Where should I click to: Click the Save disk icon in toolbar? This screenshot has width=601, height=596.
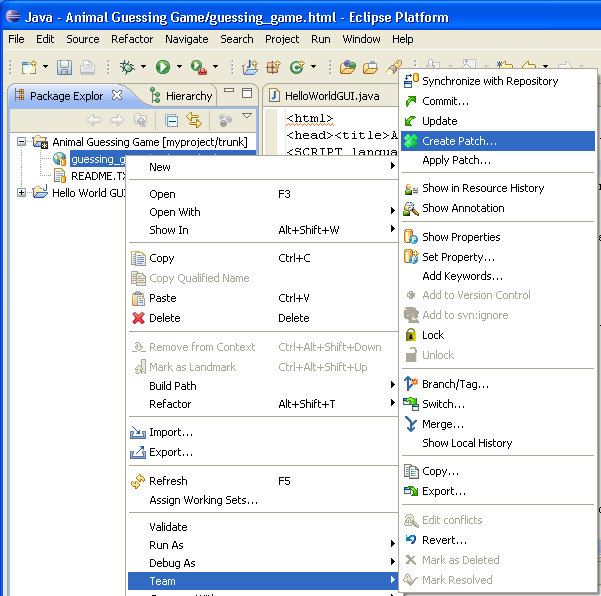coord(64,67)
